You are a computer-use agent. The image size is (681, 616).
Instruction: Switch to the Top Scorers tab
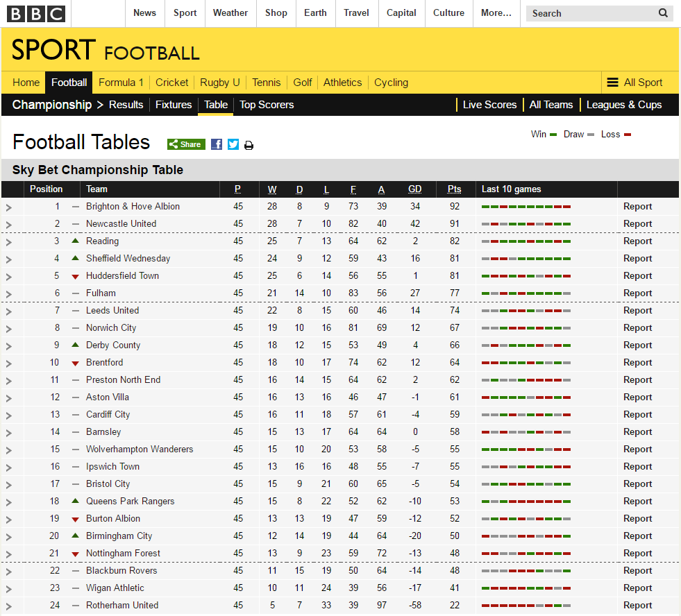point(267,105)
